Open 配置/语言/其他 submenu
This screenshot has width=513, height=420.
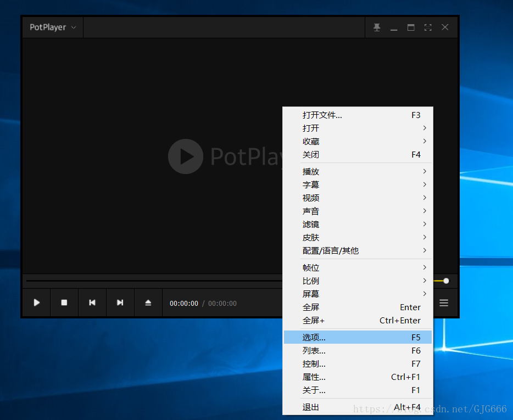click(x=358, y=250)
